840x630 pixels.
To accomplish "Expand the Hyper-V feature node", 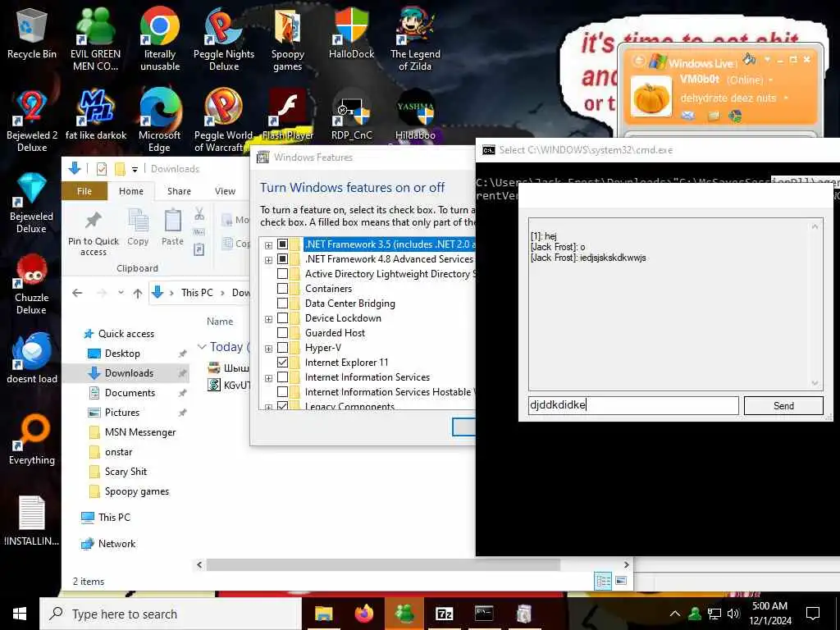I will pos(268,349).
